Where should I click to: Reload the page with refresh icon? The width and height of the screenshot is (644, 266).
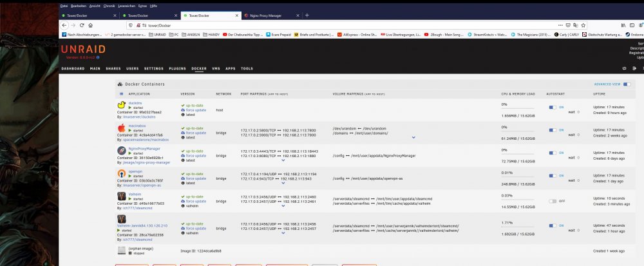pyautogui.click(x=82, y=25)
